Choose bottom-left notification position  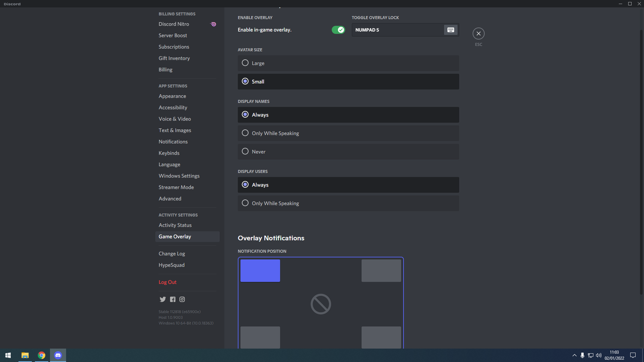260,337
